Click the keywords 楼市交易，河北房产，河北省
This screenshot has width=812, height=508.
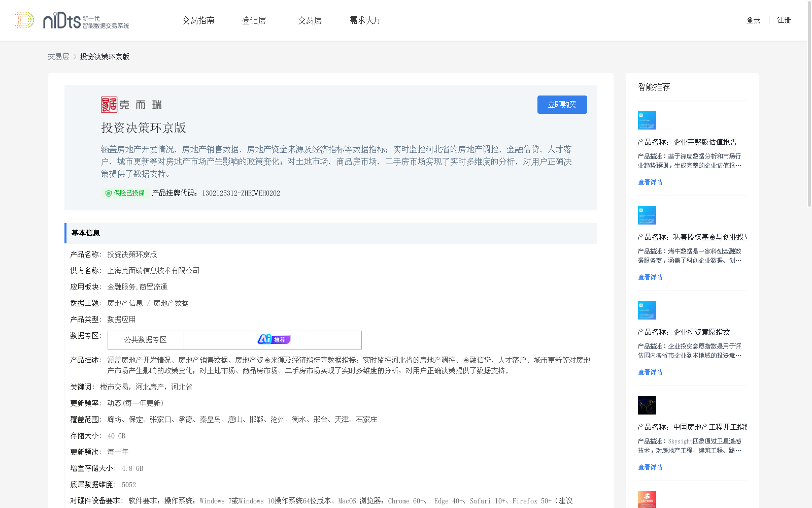[x=146, y=387]
